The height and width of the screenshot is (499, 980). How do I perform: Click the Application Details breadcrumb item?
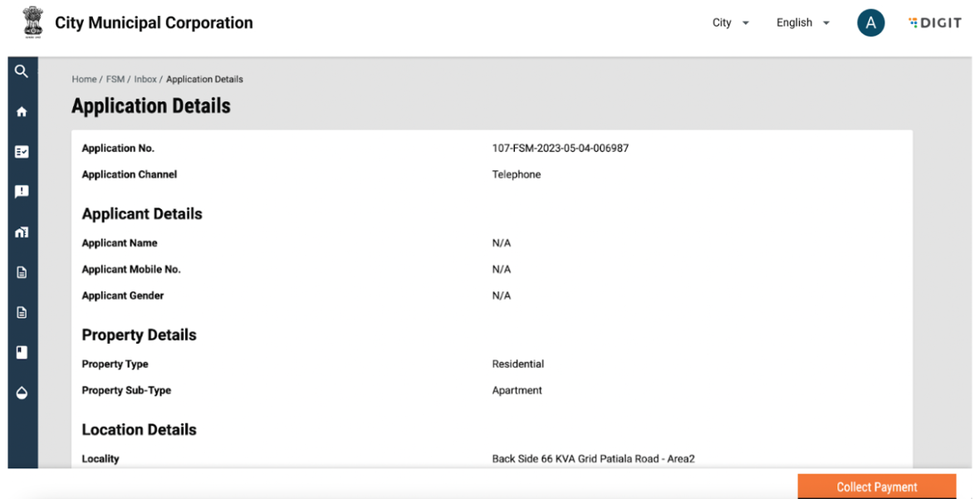tap(204, 80)
